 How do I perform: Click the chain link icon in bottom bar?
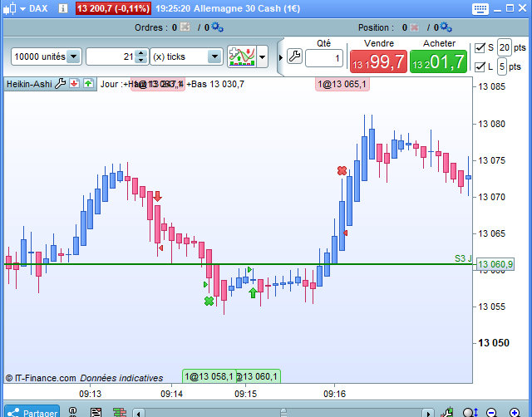[72, 412]
